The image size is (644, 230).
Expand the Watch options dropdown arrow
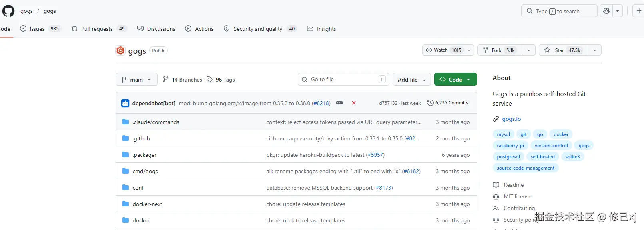[469, 50]
